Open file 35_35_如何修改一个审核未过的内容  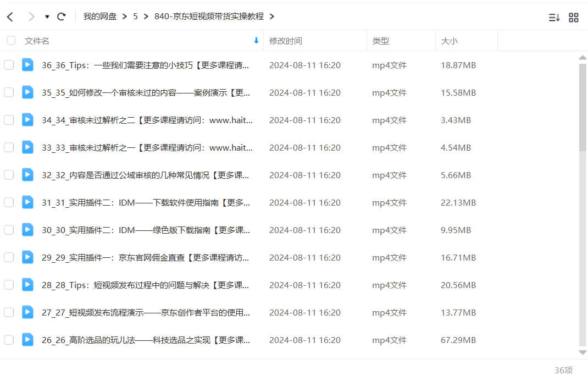[x=146, y=92]
